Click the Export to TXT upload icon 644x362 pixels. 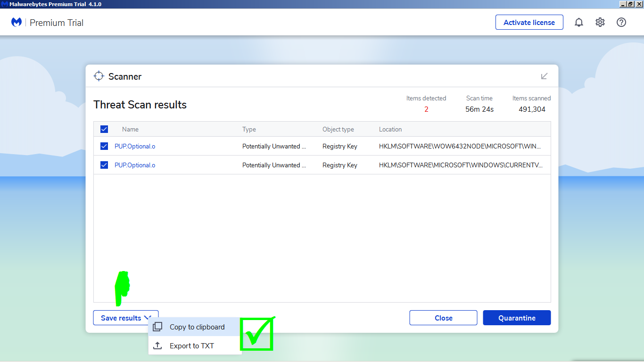(157, 346)
